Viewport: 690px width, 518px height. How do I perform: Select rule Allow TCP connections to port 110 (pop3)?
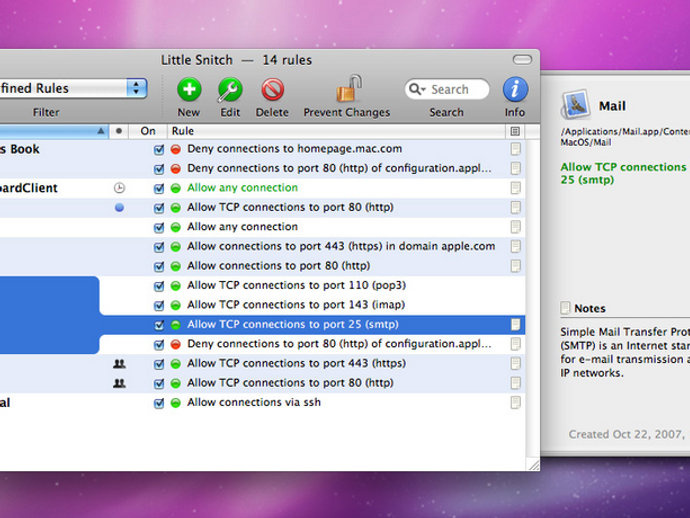pyautogui.click(x=297, y=285)
